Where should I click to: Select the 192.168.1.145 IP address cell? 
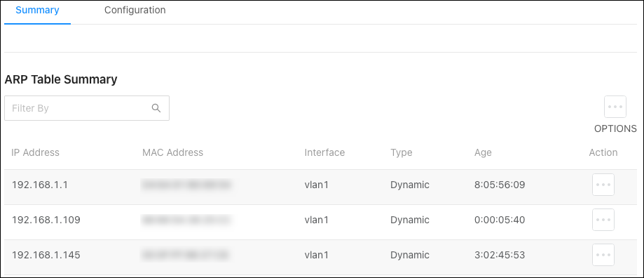click(46, 255)
